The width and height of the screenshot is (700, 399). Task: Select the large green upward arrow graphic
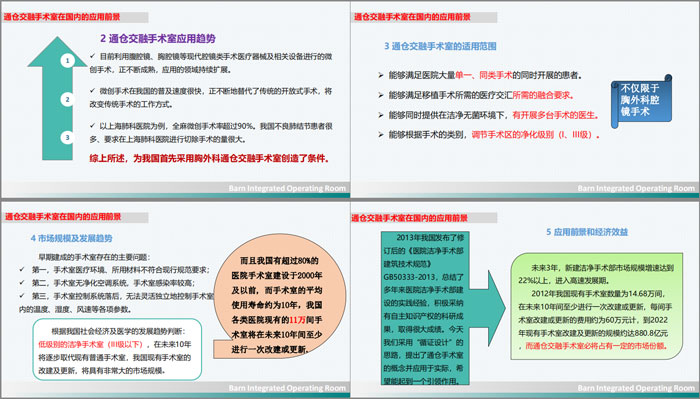(x=57, y=98)
